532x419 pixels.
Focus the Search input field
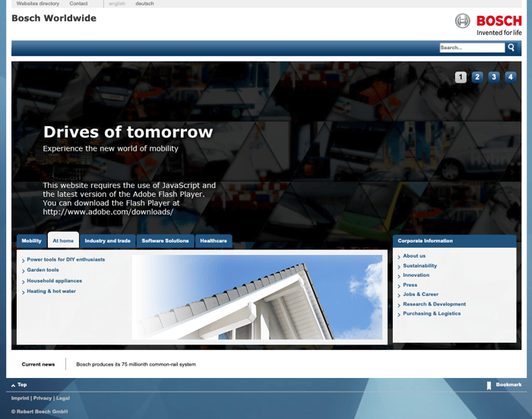pyautogui.click(x=472, y=48)
